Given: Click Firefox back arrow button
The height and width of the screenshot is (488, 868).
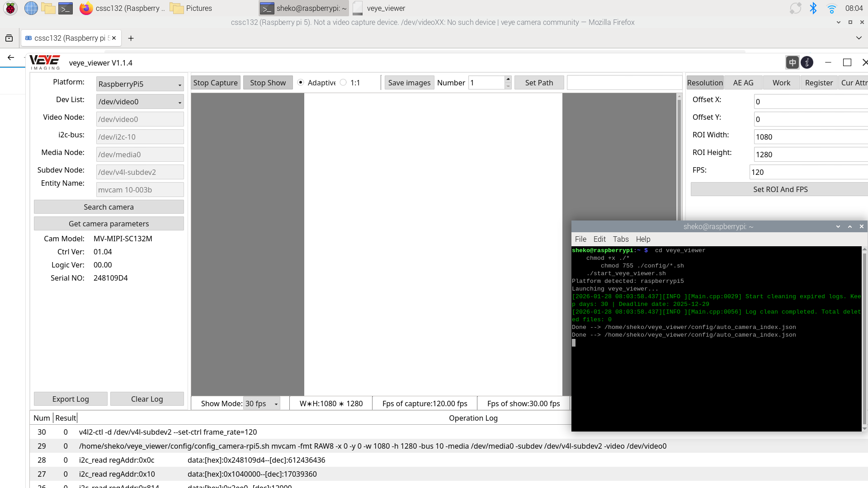Looking at the screenshot, I should tap(11, 57).
